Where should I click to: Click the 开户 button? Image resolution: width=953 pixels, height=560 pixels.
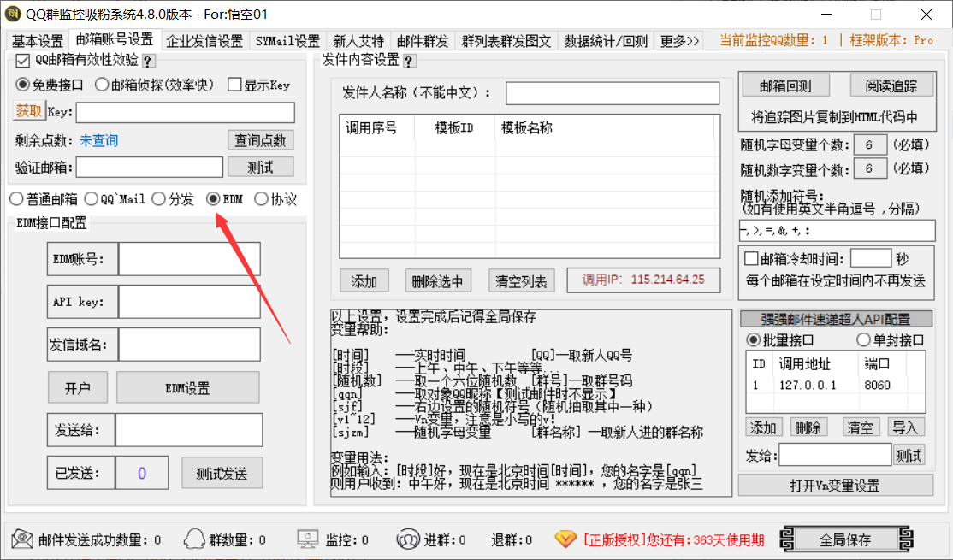click(78, 387)
